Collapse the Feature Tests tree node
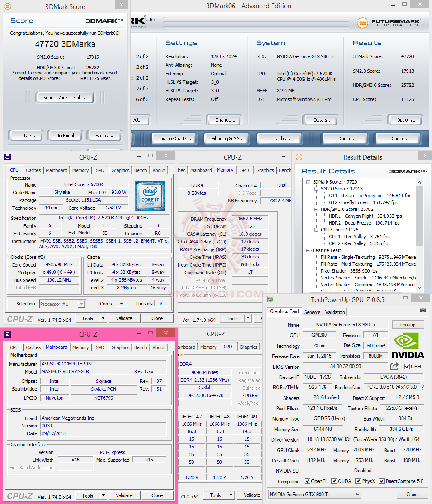 (x=308, y=250)
